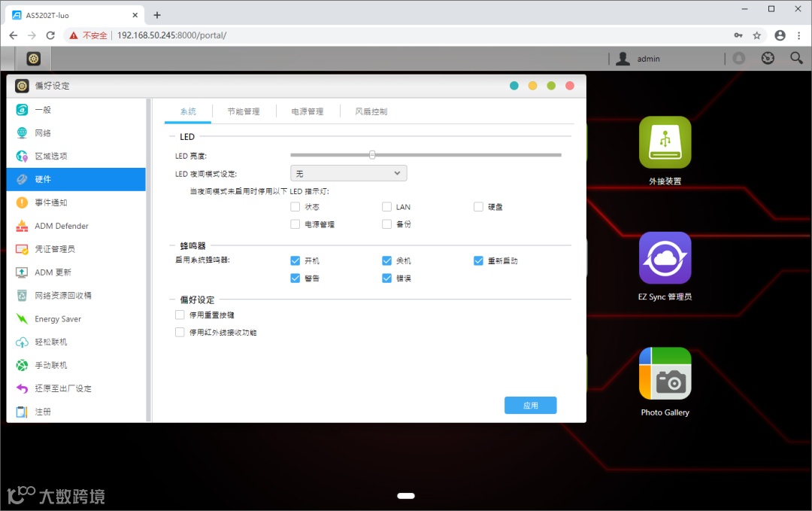
Task: Launch the EZ Sync 管理员 app
Action: [665, 257]
